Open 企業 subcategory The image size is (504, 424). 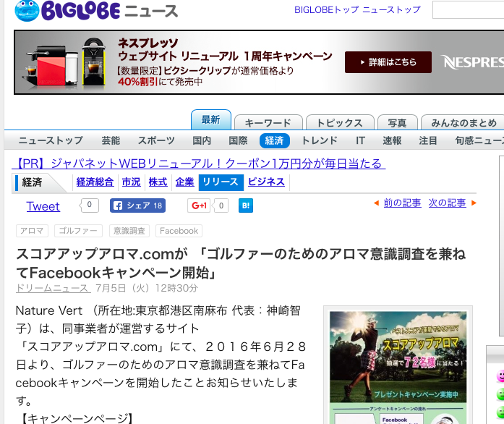(185, 182)
